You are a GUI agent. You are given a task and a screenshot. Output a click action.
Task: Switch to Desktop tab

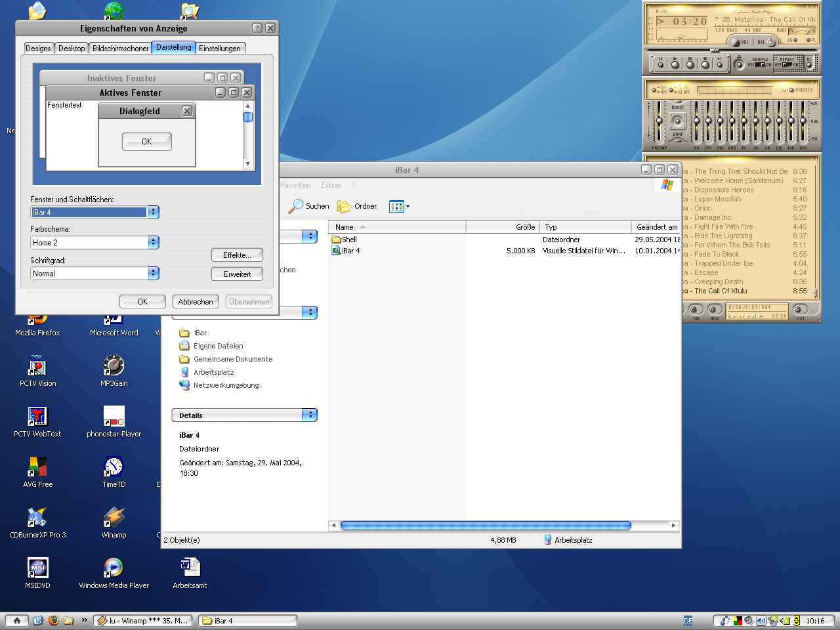72,49
